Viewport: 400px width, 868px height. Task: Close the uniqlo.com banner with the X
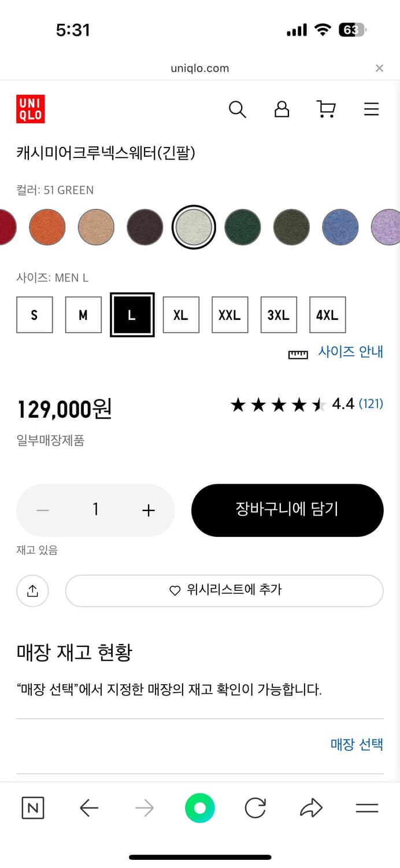pyautogui.click(x=379, y=68)
